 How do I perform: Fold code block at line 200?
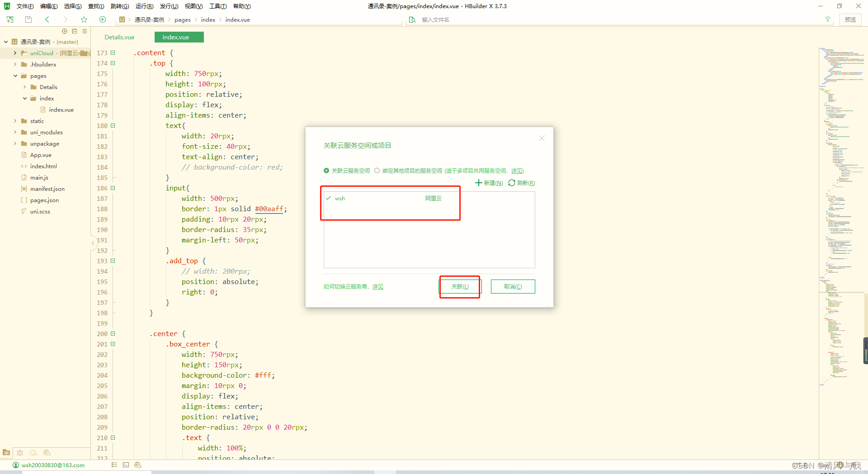[x=113, y=333]
